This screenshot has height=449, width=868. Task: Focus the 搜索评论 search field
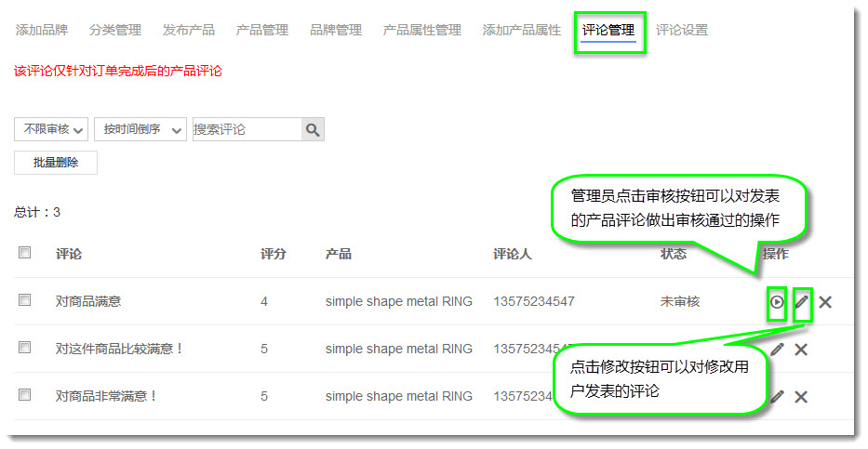click(x=247, y=130)
